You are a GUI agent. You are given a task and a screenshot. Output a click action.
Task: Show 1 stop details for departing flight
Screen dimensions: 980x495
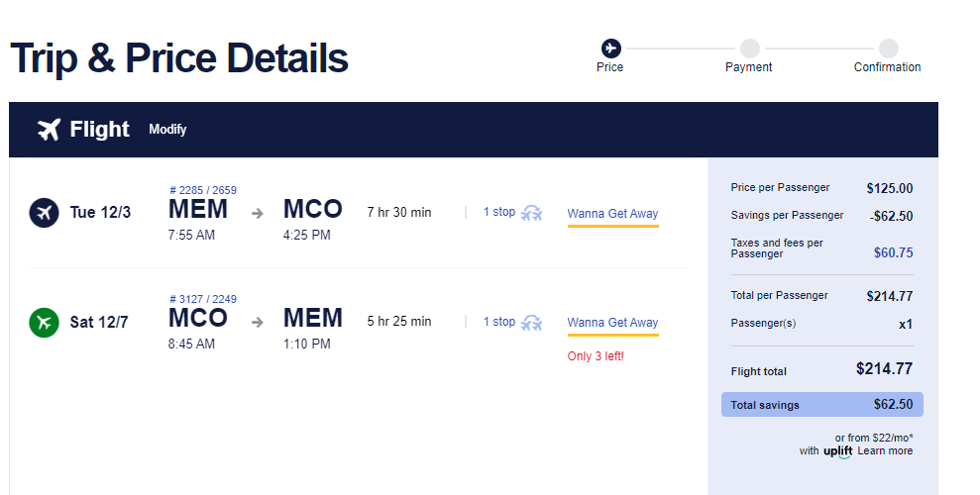(499, 212)
